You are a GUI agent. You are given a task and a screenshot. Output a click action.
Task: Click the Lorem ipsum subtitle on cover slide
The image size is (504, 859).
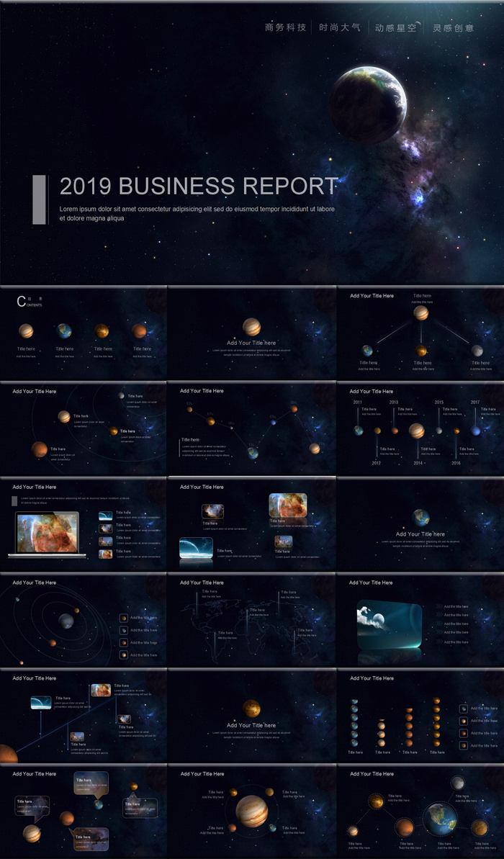[x=197, y=213]
